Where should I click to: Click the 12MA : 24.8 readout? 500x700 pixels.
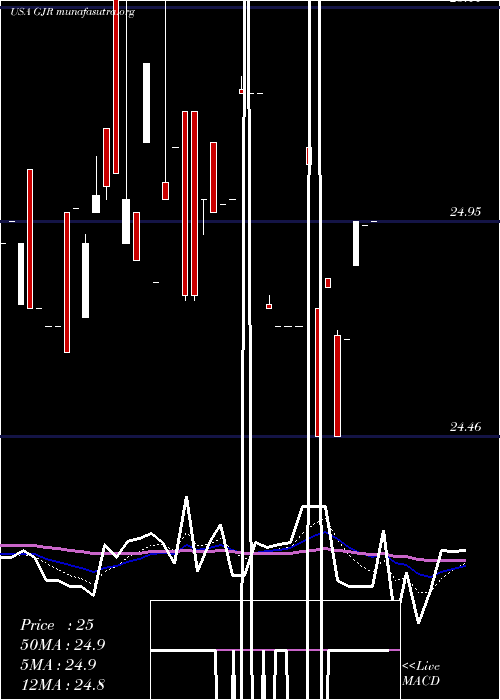pyautogui.click(x=62, y=684)
